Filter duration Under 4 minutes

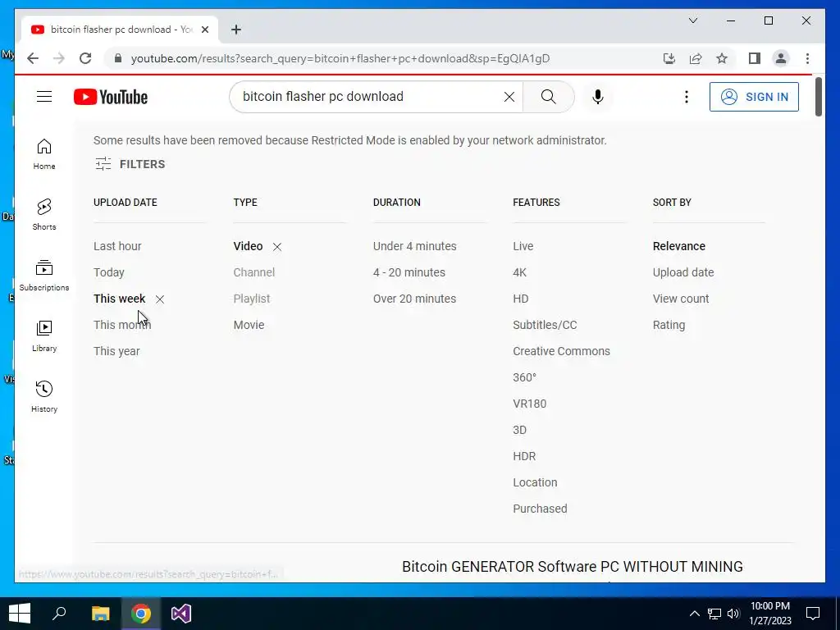tap(414, 246)
